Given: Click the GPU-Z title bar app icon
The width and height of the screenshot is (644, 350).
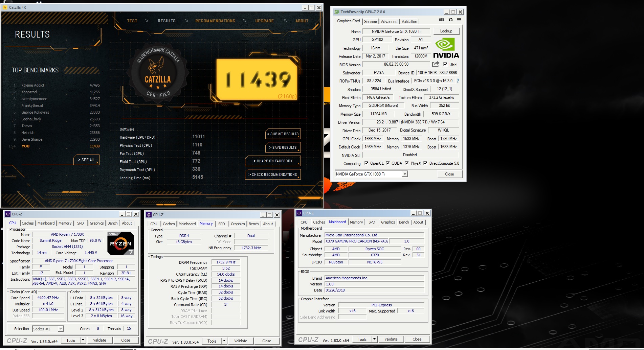Looking at the screenshot, I should 337,12.
